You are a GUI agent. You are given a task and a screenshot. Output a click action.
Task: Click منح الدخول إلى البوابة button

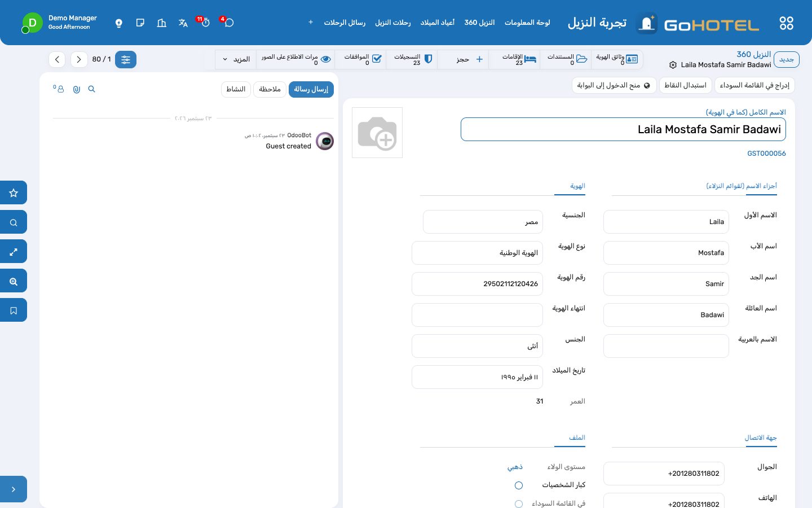[614, 85]
